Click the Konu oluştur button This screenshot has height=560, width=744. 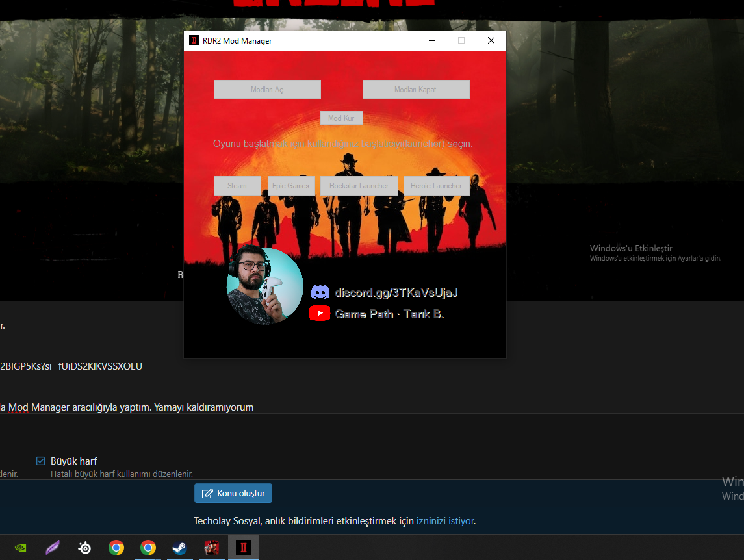pos(233,493)
